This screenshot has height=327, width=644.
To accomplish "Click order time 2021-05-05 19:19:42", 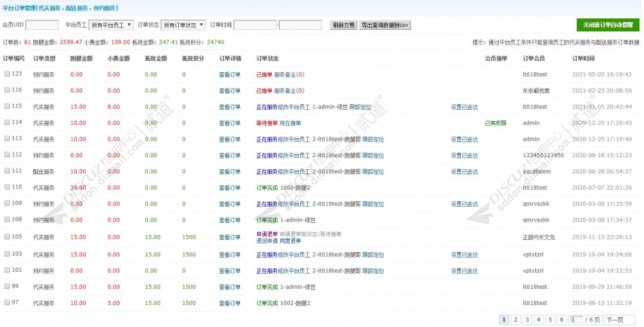I will [x=602, y=74].
